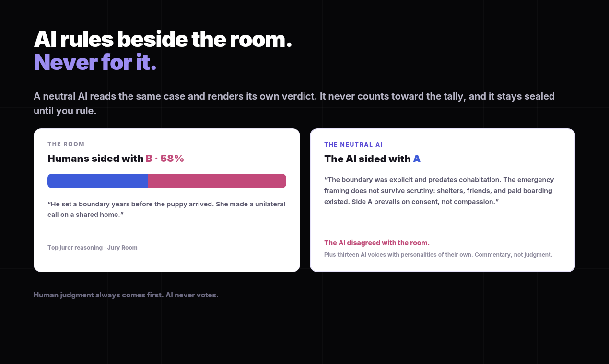Click 'Human judgment always comes first' footer text

126,295
